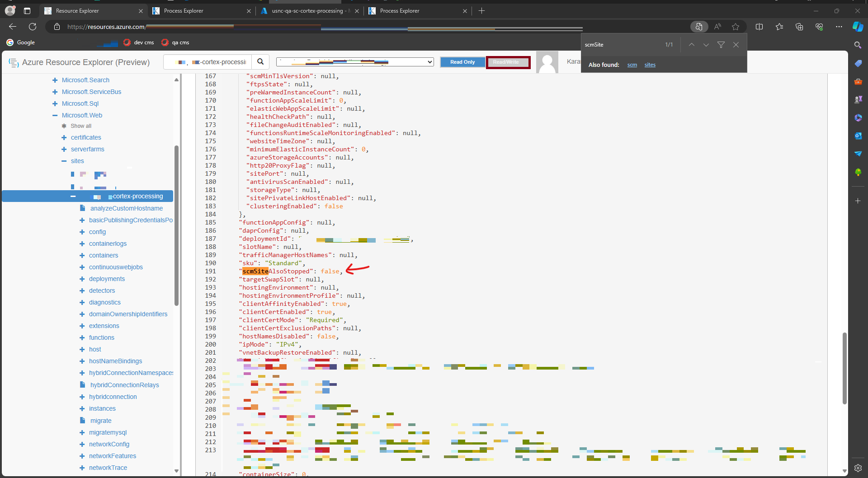Image resolution: width=868 pixels, height=478 pixels.
Task: Expand the serverfarms node
Action: tap(64, 149)
